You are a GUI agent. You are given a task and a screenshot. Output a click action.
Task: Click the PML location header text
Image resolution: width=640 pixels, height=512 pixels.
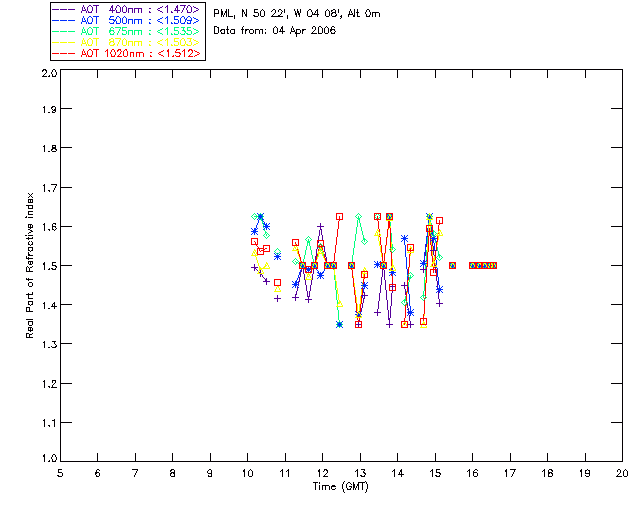click(x=297, y=14)
